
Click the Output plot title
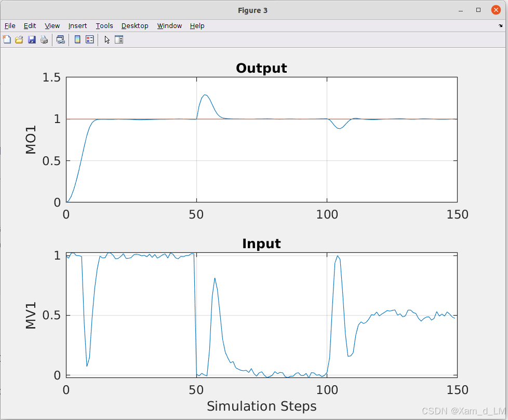261,68
